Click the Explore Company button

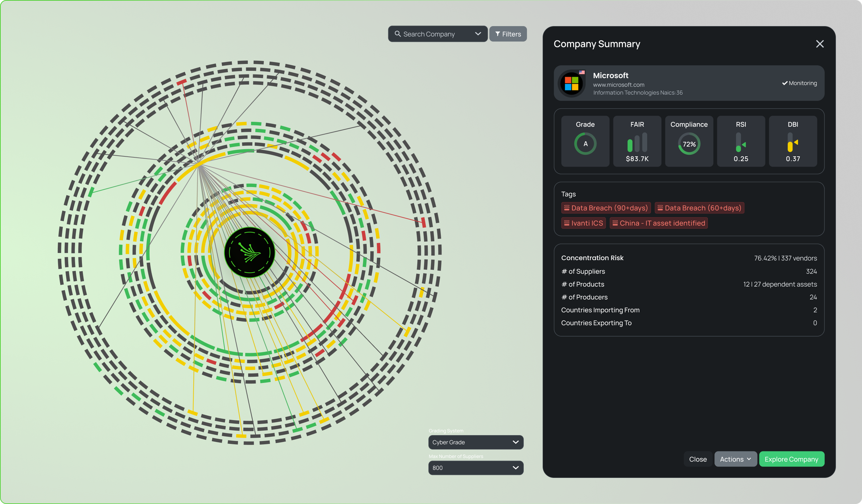pos(791,459)
